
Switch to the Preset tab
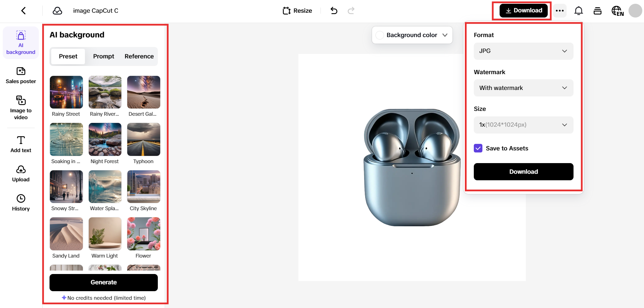coord(68,56)
